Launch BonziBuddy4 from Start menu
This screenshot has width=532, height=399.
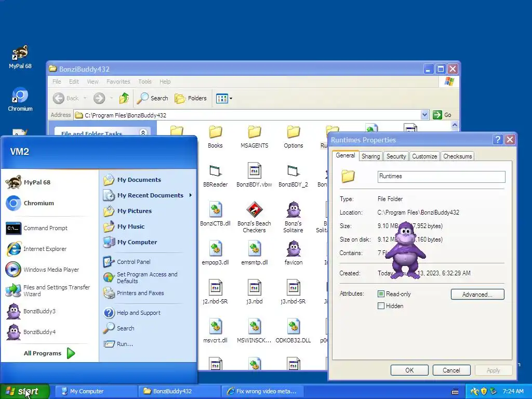[x=31, y=332]
